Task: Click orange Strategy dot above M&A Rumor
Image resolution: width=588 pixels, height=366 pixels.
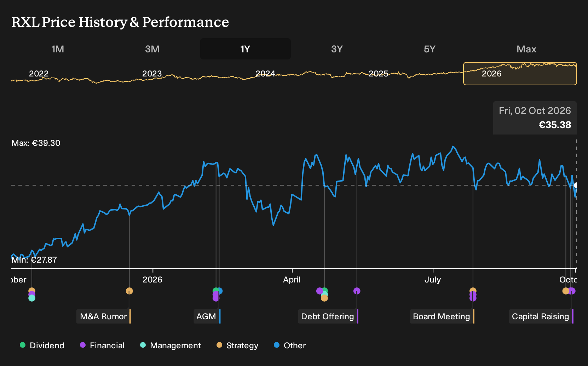Action: tap(129, 291)
